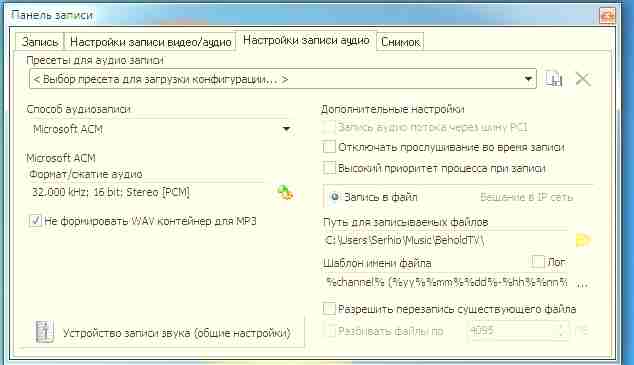Click the audio format settings icon
This screenshot has height=365, width=634.
point(285,192)
